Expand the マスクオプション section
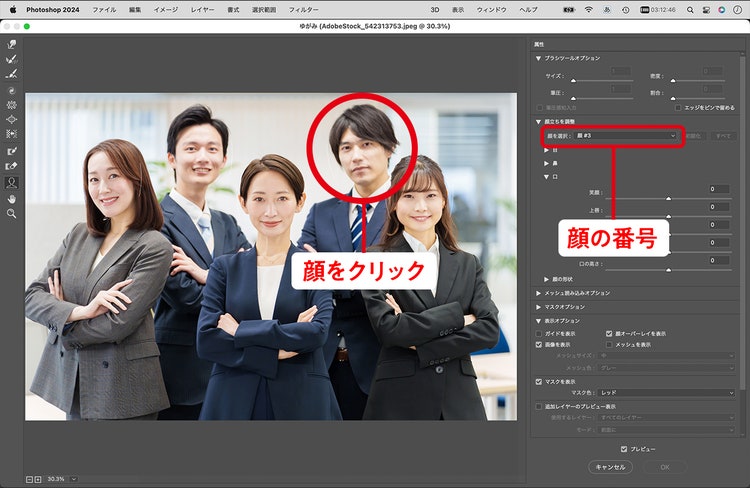 click(x=539, y=307)
